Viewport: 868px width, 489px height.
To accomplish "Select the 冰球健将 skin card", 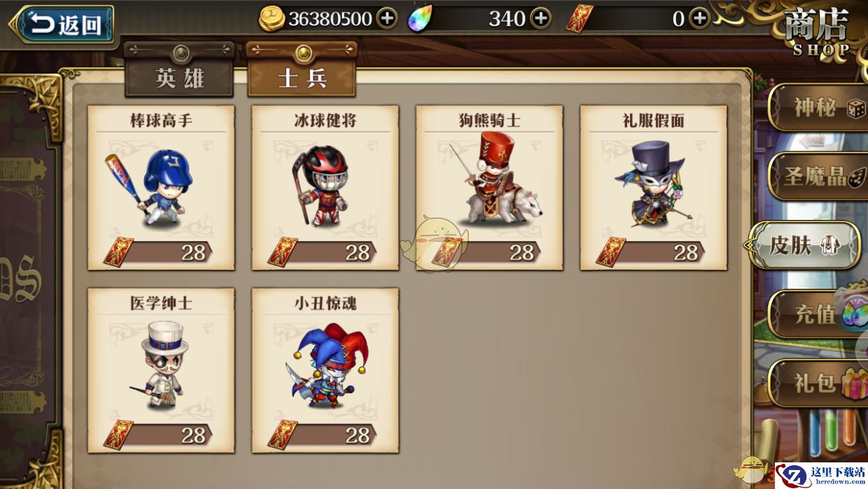I will pos(325,188).
